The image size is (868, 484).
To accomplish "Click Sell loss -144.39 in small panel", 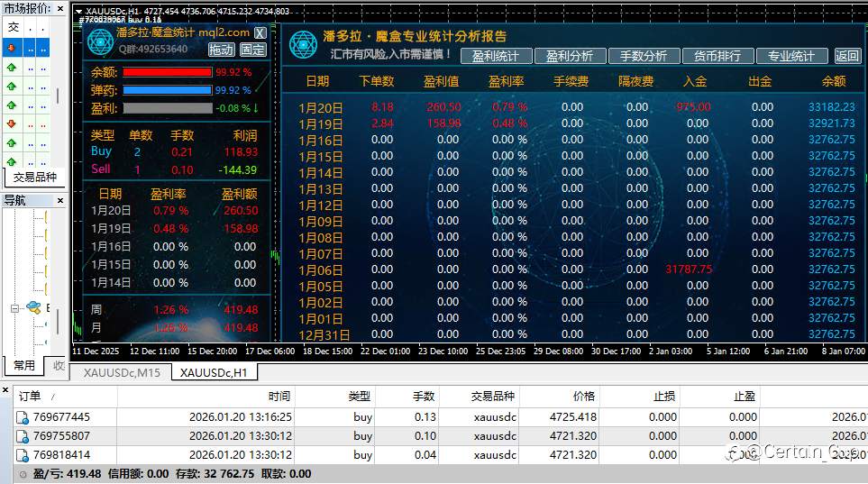I will click(237, 170).
